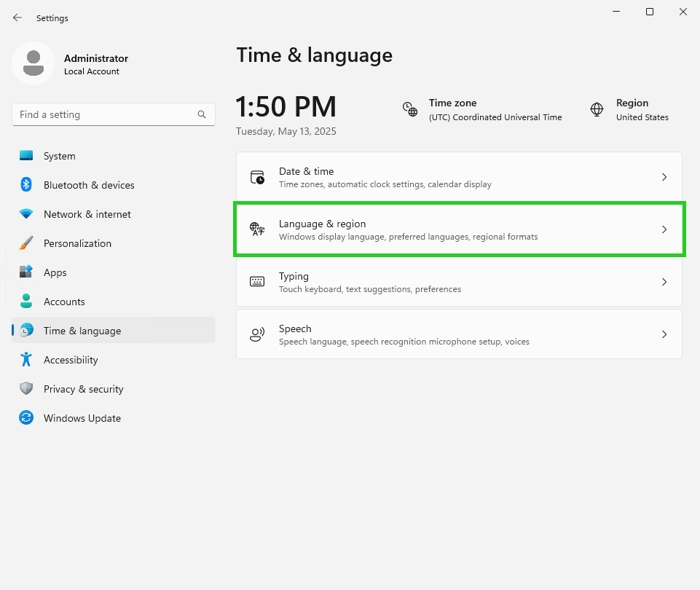Screen dimensions: 700x590
Task: Expand the Speech settings chevron
Action: tap(664, 334)
